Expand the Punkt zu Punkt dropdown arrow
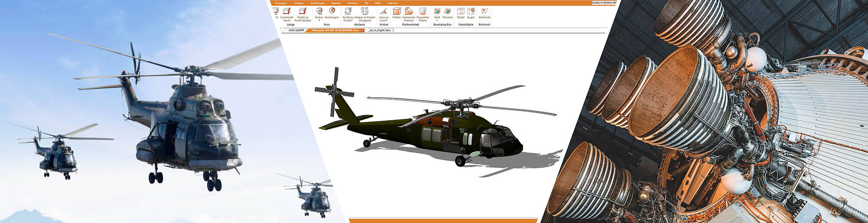This screenshot has height=223, width=868. tap(352, 20)
